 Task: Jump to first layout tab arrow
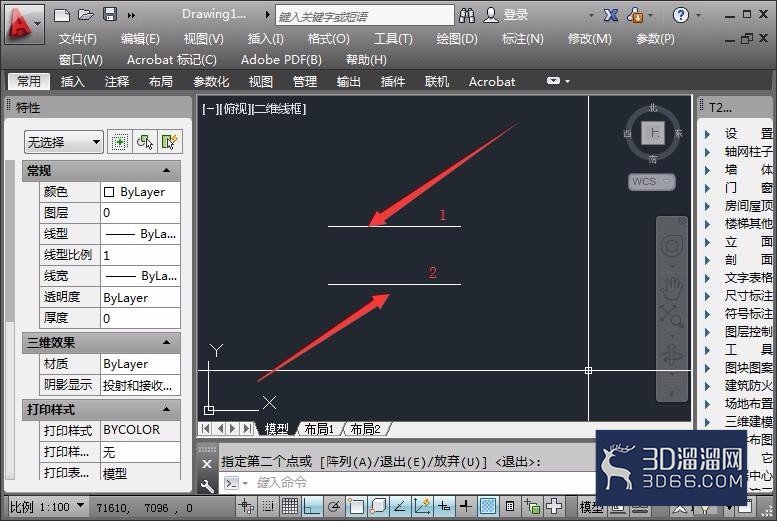point(206,429)
